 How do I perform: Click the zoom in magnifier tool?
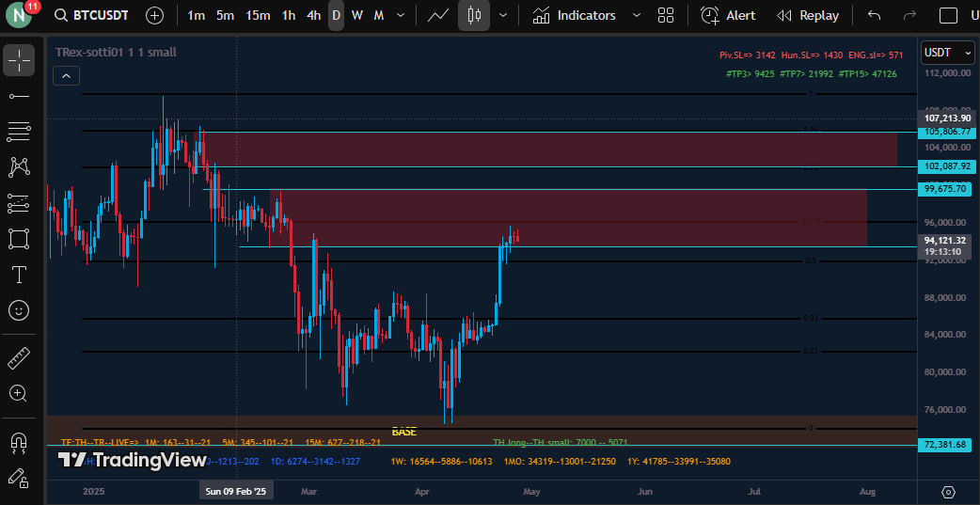click(x=19, y=393)
